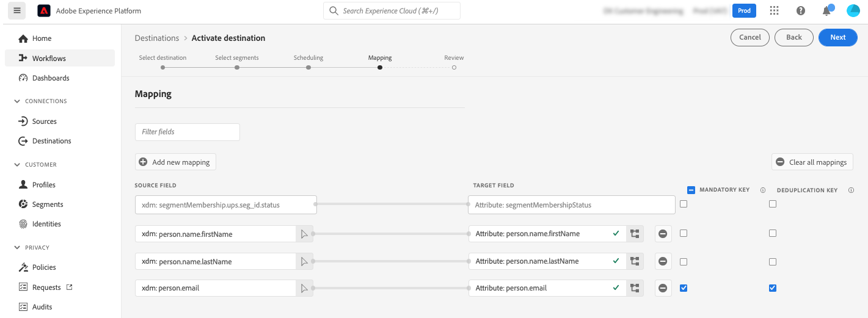Open the notifications bell
868x318 pixels.
click(827, 11)
